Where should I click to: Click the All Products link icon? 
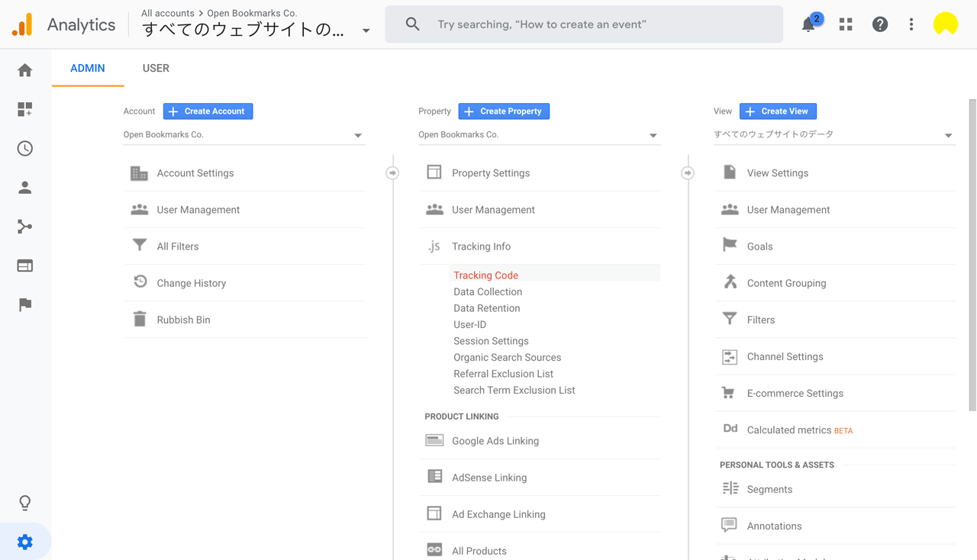(x=434, y=550)
